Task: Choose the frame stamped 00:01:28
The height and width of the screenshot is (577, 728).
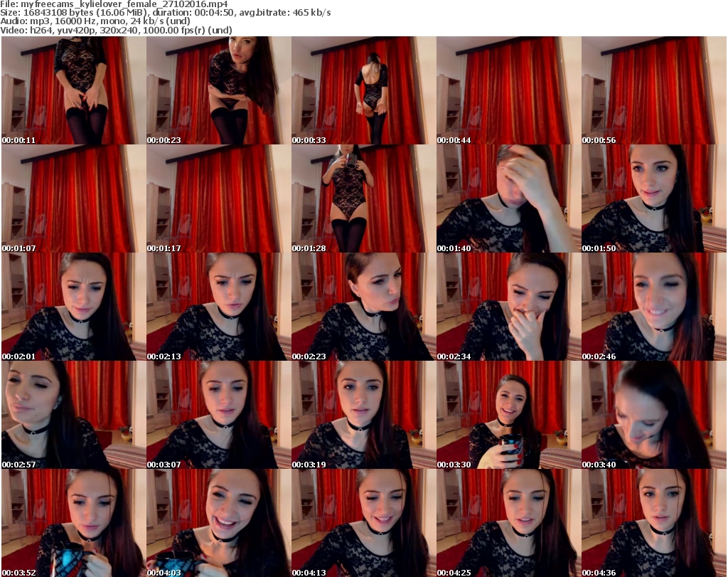Action: tap(363, 198)
